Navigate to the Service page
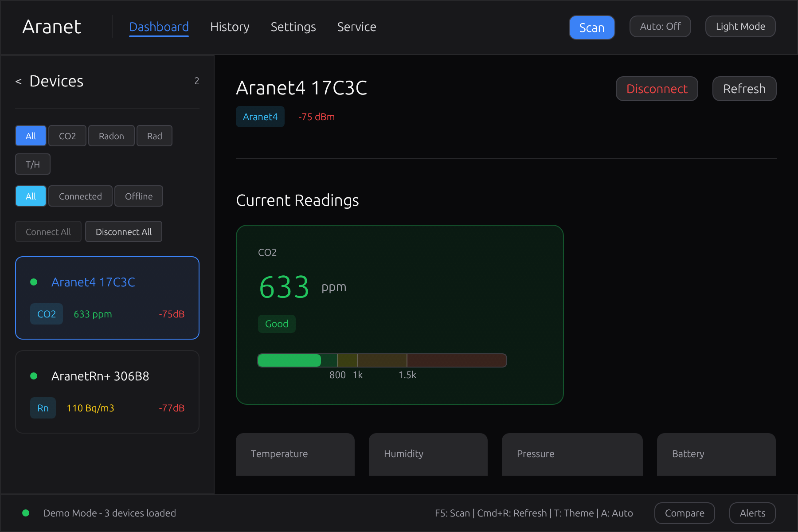 (356, 27)
